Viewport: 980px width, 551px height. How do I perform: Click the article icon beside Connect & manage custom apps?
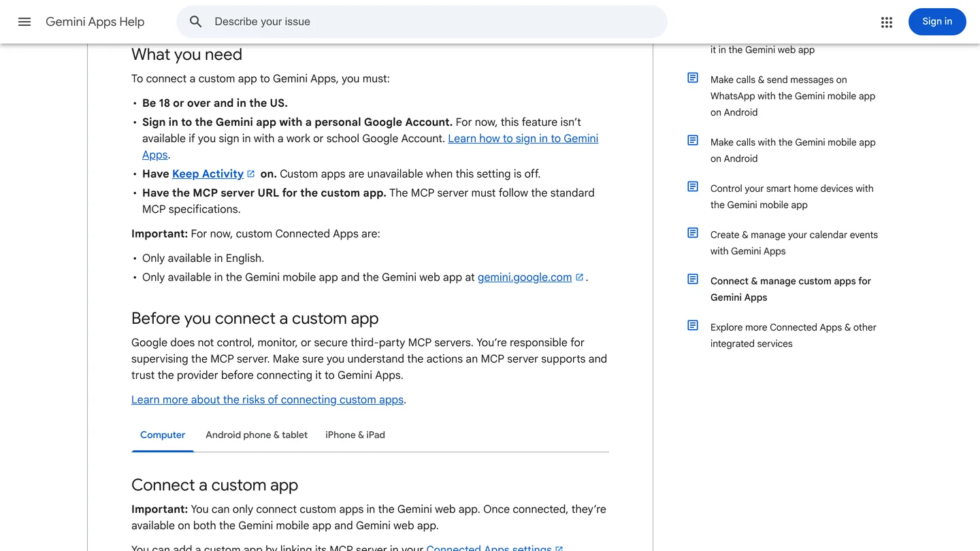click(x=693, y=280)
